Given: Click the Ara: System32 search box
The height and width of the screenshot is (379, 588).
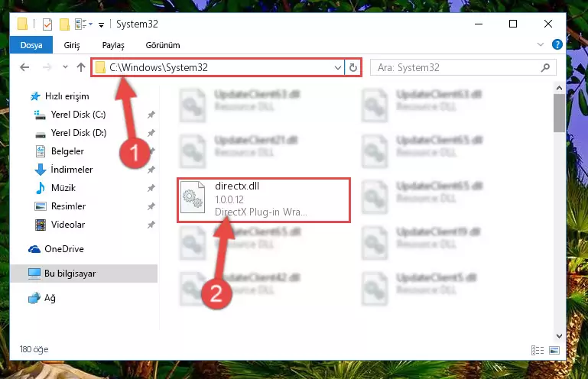Looking at the screenshot, I should point(463,67).
